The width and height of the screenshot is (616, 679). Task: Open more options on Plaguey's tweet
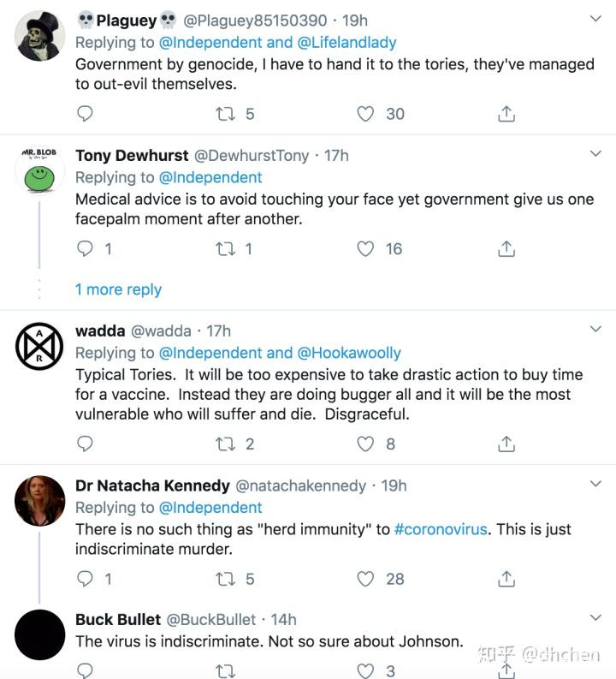click(x=596, y=19)
